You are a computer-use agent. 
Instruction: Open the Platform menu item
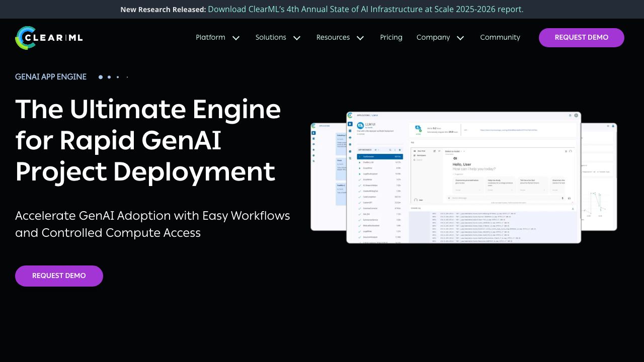point(210,38)
